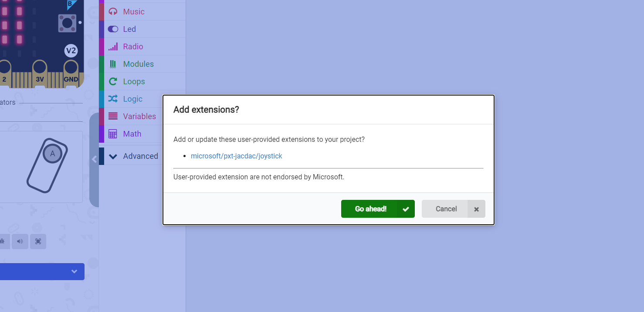Click the Logic shuffle icon
The width and height of the screenshot is (644, 312).
click(113, 99)
